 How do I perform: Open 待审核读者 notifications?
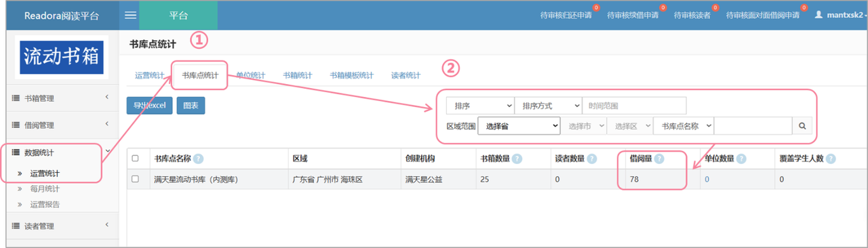[692, 15]
